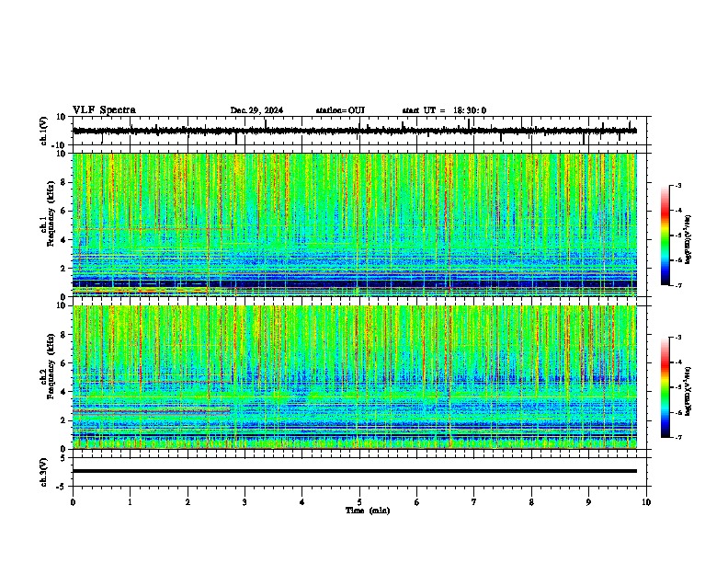Click the 2 kHz tick label on ch.2 axis
This screenshot has height=563, width=728.
(x=63, y=420)
